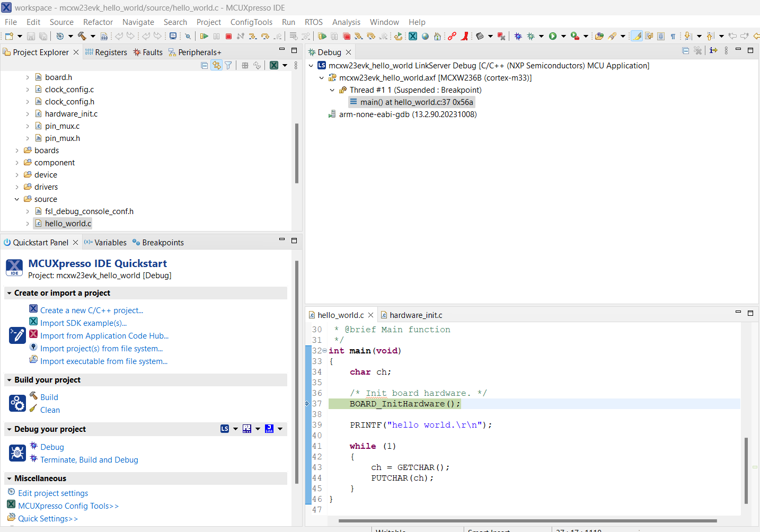The image size is (760, 532).
Task: Click Create a new C/C++ project... link
Action: click(x=92, y=311)
